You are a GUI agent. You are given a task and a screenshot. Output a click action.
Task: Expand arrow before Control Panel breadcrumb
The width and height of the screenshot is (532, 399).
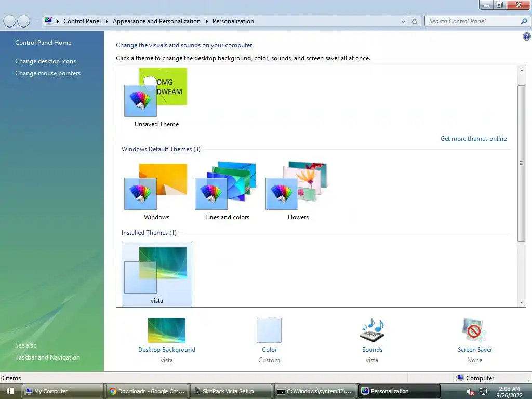tap(58, 21)
